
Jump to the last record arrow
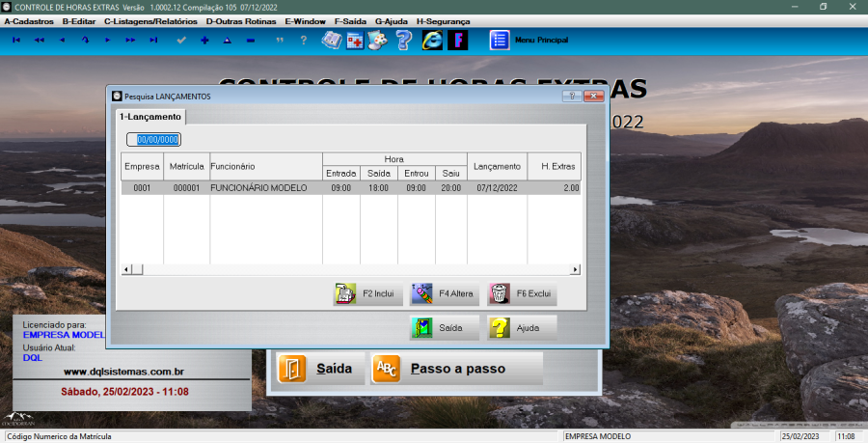153,40
